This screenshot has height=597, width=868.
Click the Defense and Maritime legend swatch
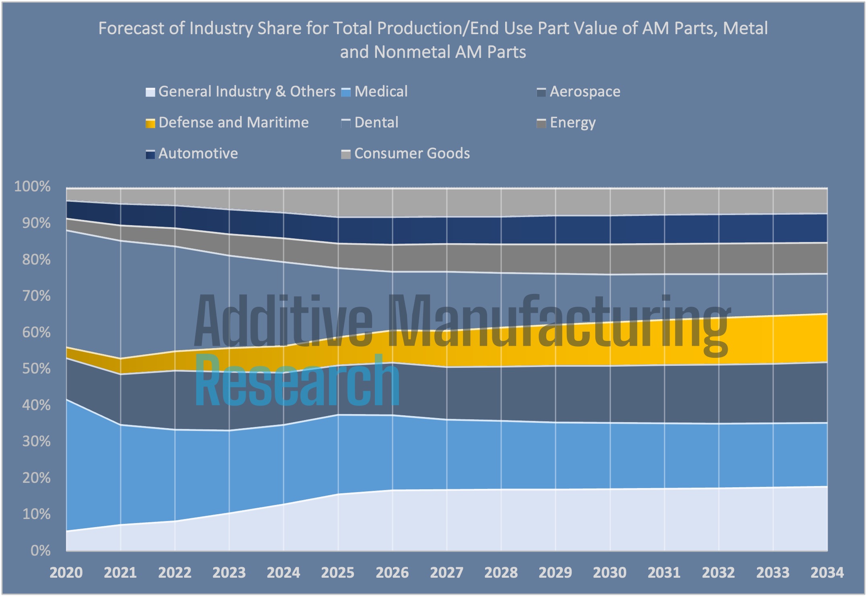[x=150, y=123]
